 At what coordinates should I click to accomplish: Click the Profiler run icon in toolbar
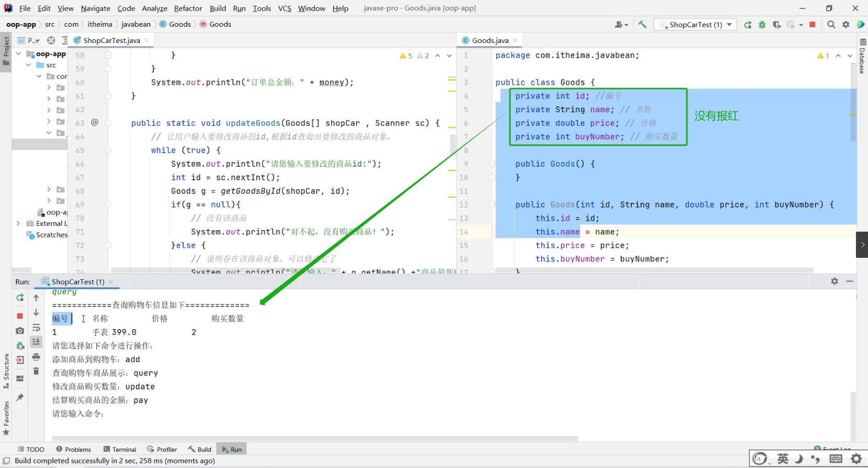point(791,25)
